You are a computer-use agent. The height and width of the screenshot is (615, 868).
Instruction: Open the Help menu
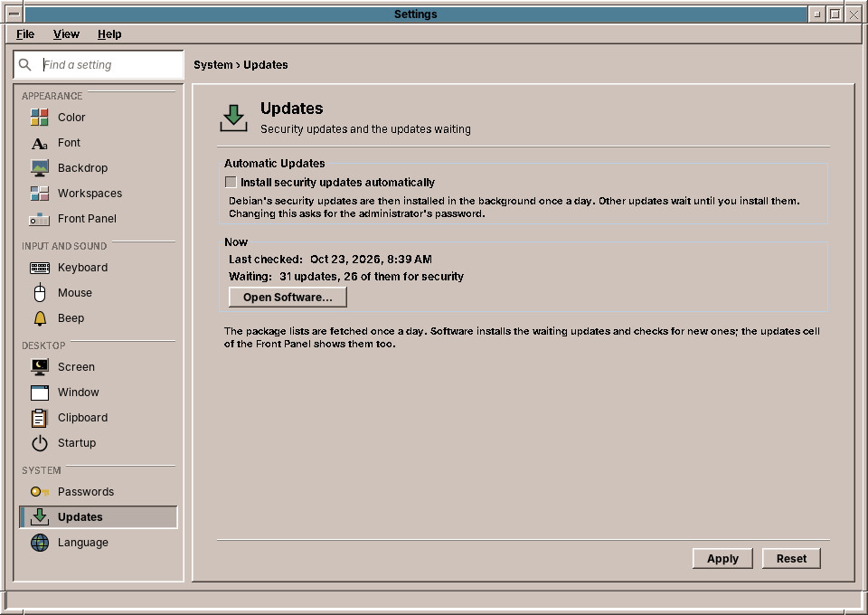(x=109, y=34)
